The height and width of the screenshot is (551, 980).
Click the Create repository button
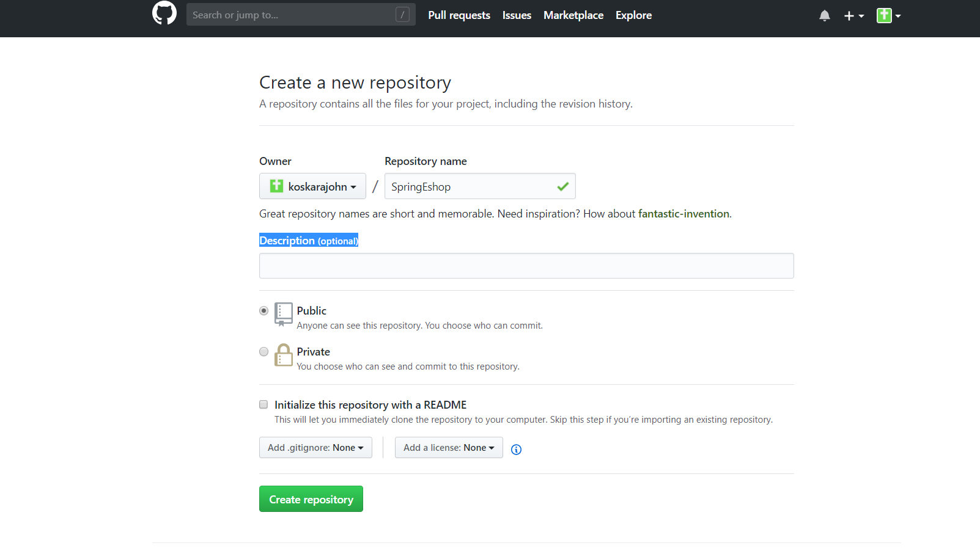coord(311,499)
